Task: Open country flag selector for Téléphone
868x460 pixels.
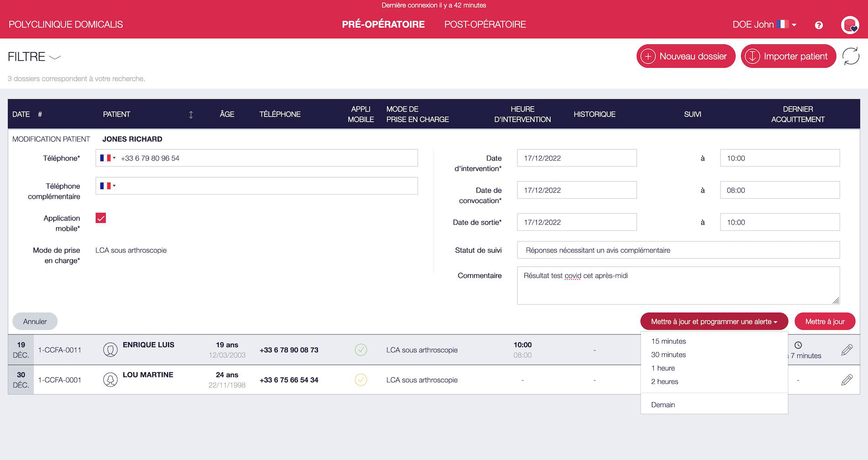Action: coord(107,158)
